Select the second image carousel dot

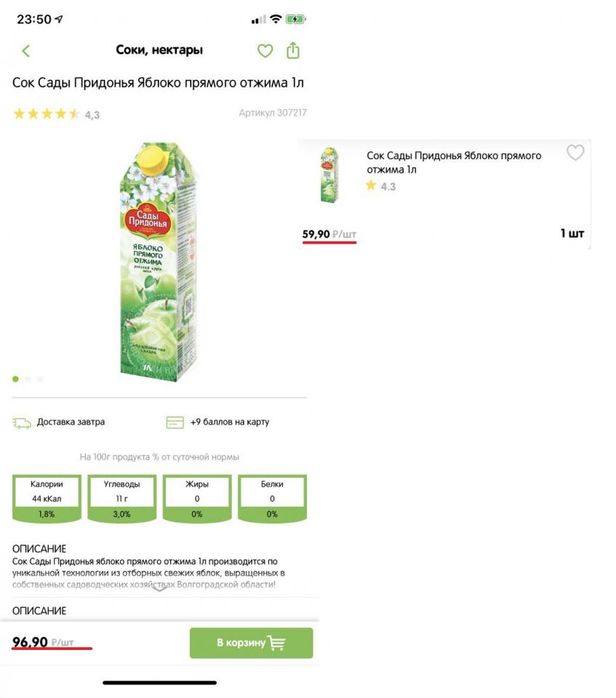coord(28,379)
